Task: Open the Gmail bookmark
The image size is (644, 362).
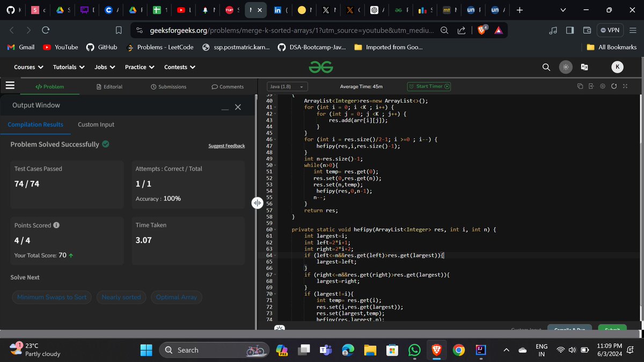Action: coord(20,47)
